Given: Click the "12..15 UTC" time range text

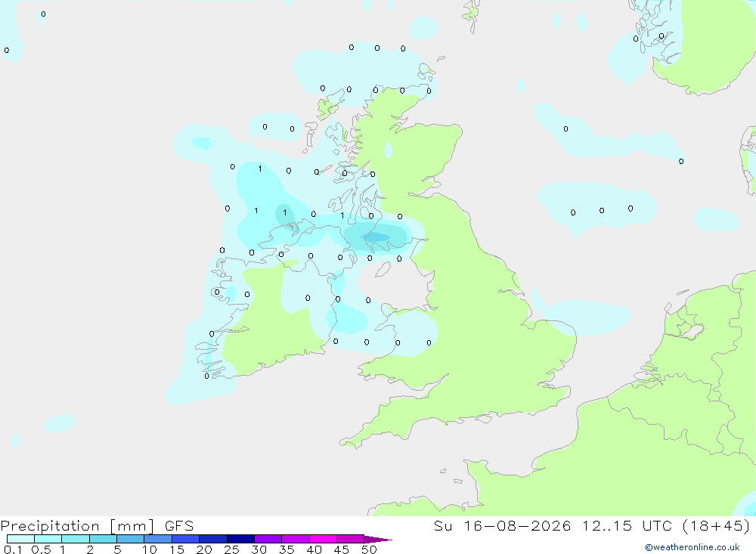Looking at the screenshot, I should click(627, 526).
